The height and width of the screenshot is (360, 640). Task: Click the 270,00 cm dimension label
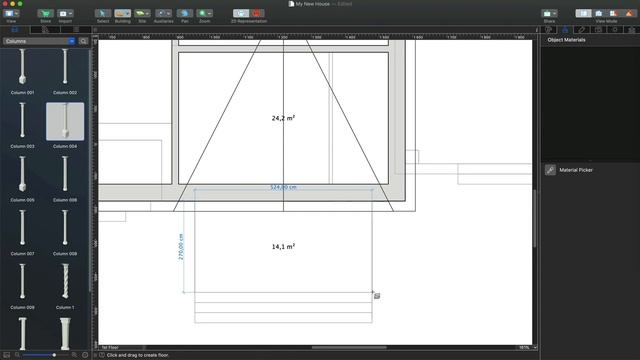point(181,247)
